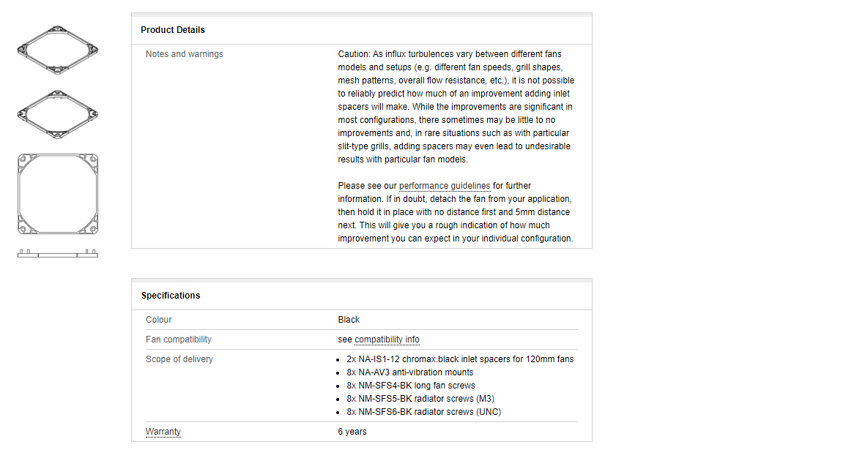Click the Specifications section header
This screenshot has height=450, width=868.
(x=171, y=296)
